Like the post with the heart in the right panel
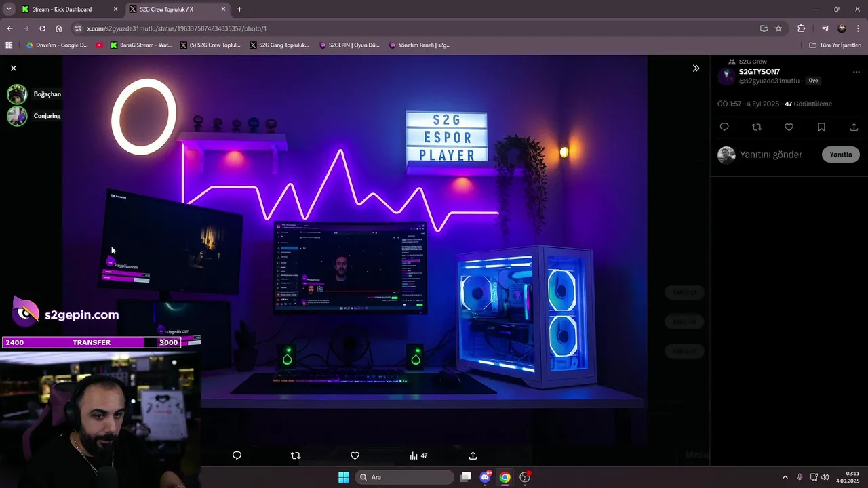868x488 pixels. tap(789, 127)
